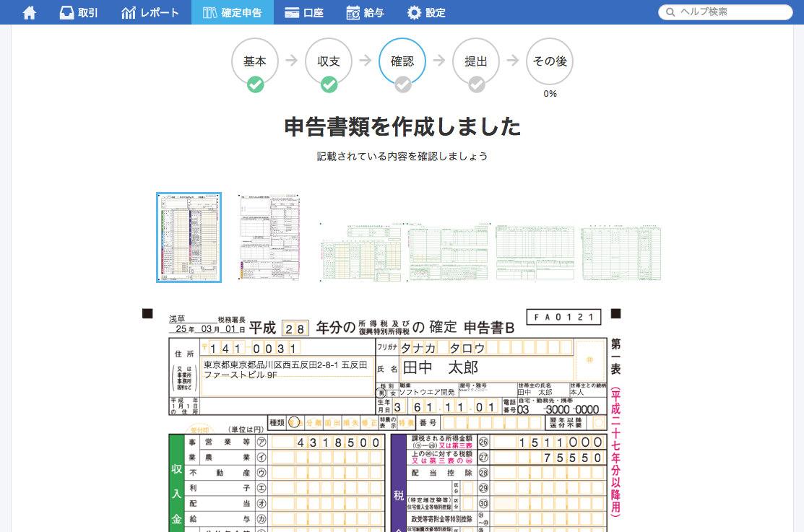The image size is (804, 532).
Task: Click the 取引 tray icon
Action: 66,12
